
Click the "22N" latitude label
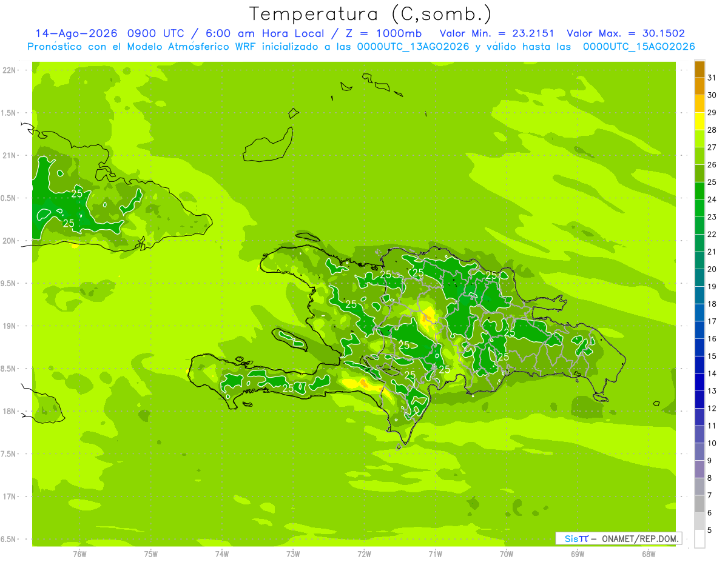pos(10,70)
